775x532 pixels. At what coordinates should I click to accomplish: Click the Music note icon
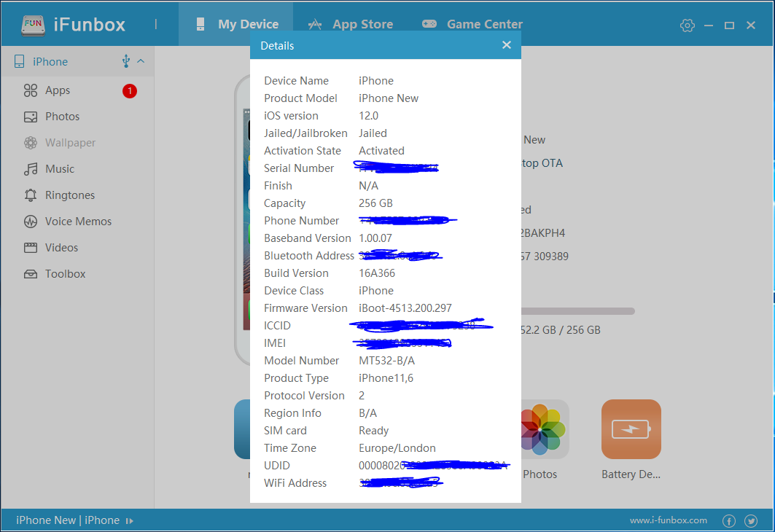point(31,169)
